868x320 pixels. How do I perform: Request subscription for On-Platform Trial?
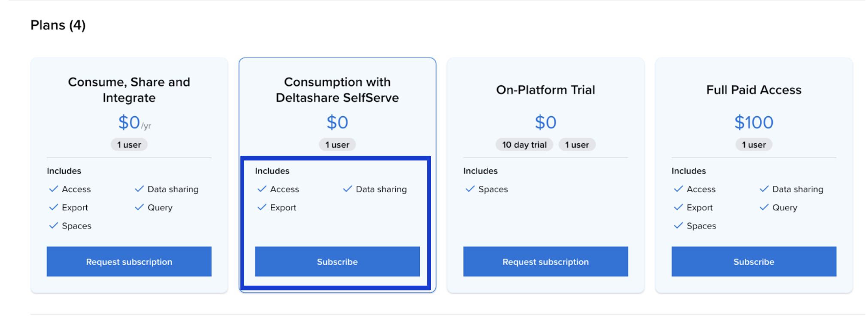(x=545, y=262)
